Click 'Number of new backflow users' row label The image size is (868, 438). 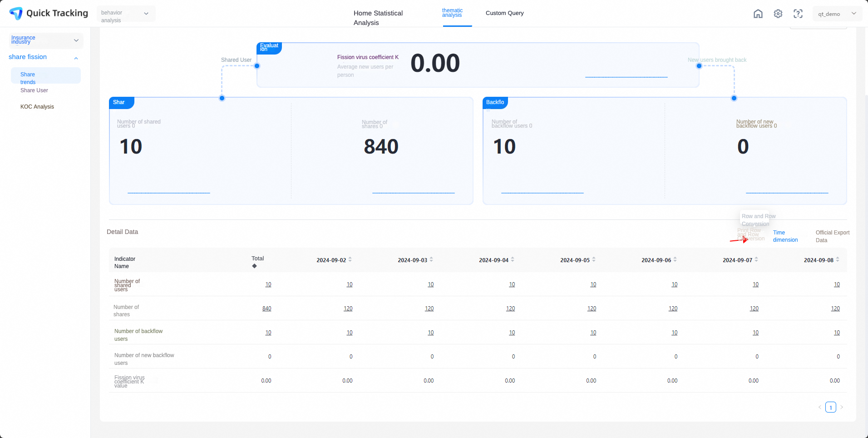tap(144, 359)
